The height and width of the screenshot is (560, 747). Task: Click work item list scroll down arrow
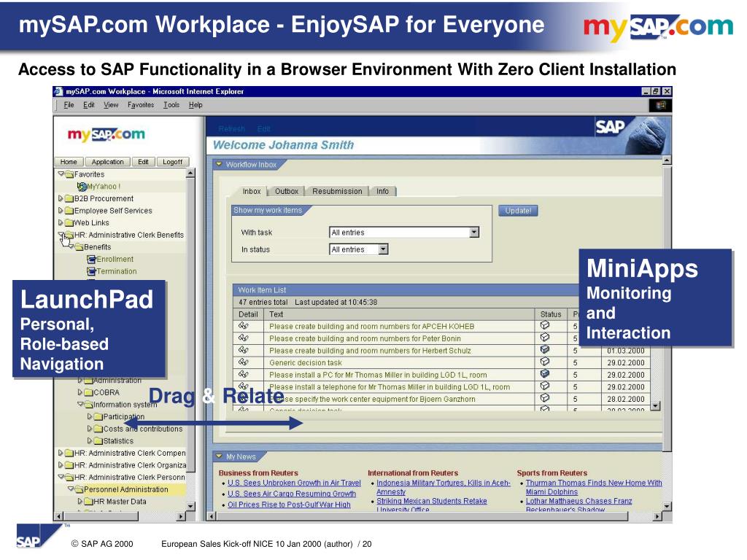(x=656, y=406)
